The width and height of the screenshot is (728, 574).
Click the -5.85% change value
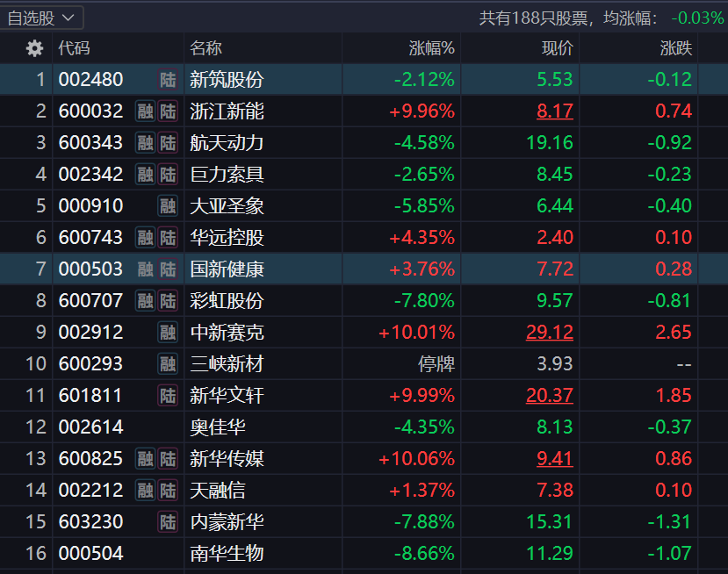click(424, 206)
